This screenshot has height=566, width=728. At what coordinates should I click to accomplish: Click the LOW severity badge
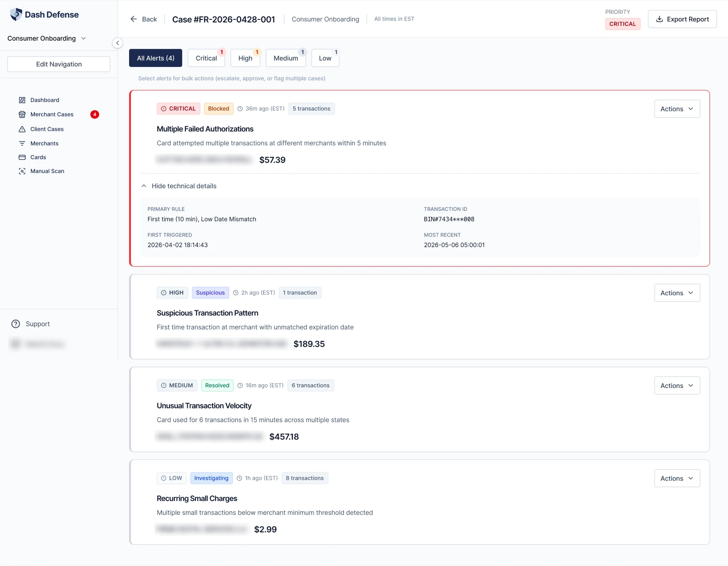pos(172,478)
